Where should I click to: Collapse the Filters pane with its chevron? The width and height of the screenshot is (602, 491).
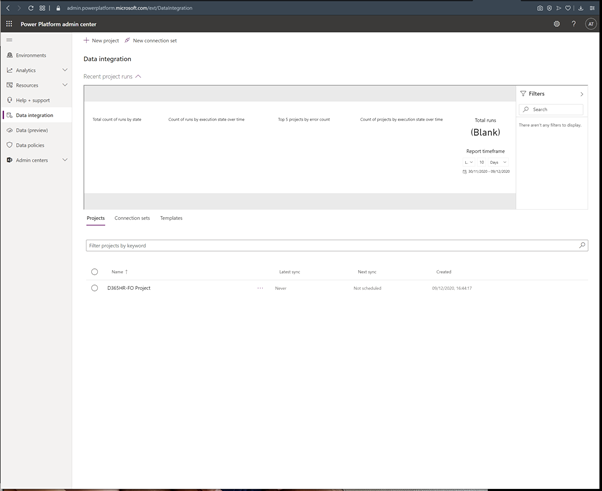[582, 94]
